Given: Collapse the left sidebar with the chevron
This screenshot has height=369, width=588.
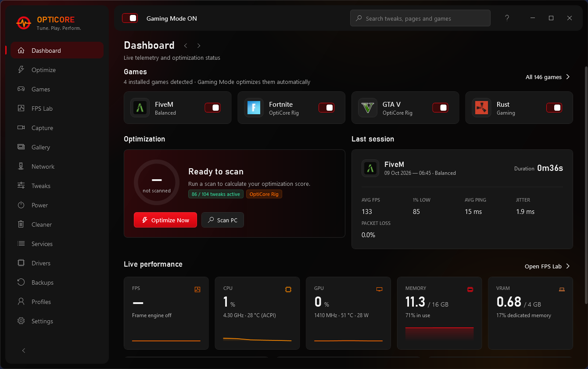Looking at the screenshot, I should (24, 351).
